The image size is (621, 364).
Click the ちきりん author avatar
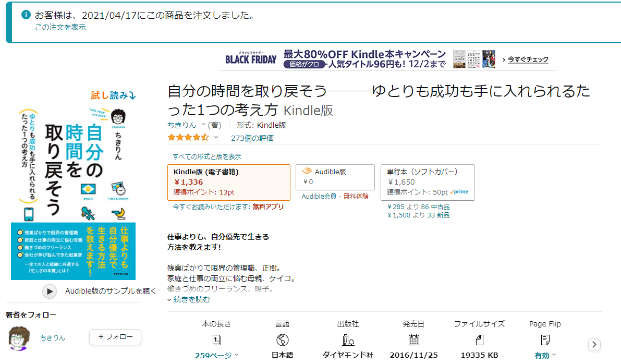tap(19, 338)
